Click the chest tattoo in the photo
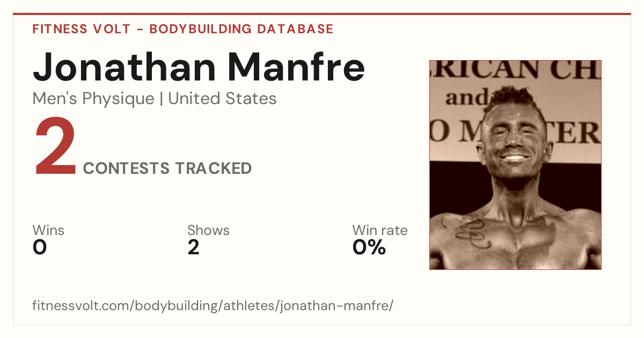Image resolution: width=644 pixels, height=338 pixels. 466,232
